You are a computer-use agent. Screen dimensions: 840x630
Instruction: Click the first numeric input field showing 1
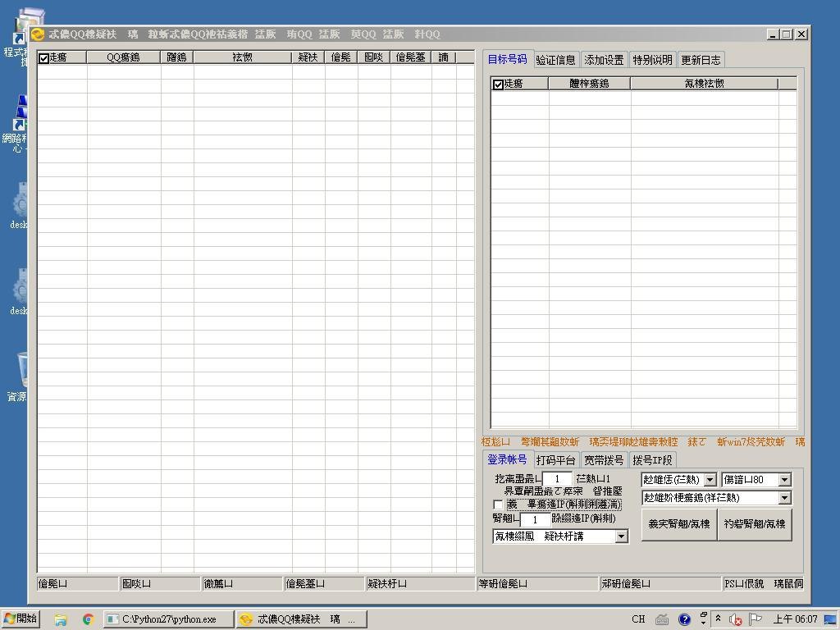tap(557, 479)
